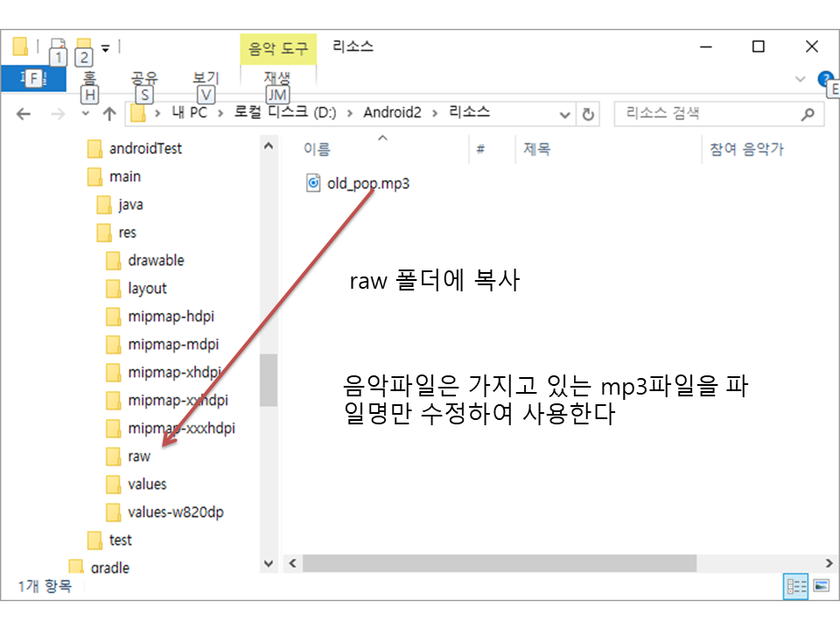Sort files by the 이름 column header
840x630 pixels.
click(x=317, y=149)
